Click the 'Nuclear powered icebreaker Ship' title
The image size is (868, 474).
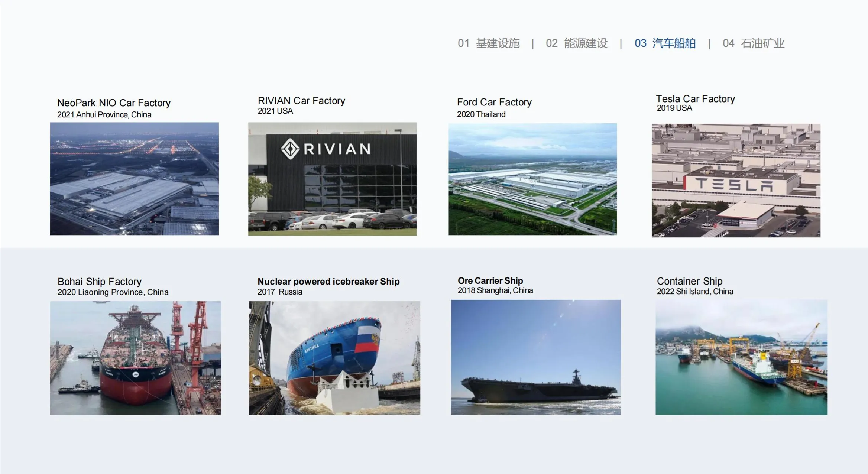(328, 282)
